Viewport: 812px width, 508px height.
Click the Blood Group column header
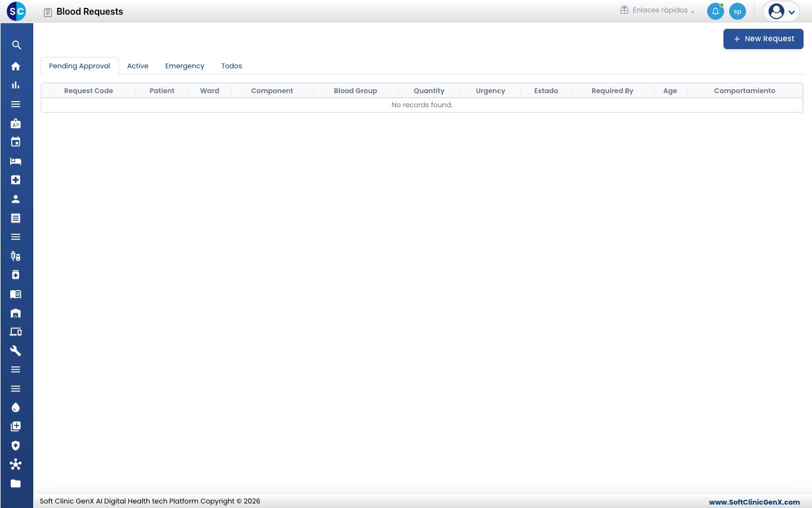click(x=356, y=91)
